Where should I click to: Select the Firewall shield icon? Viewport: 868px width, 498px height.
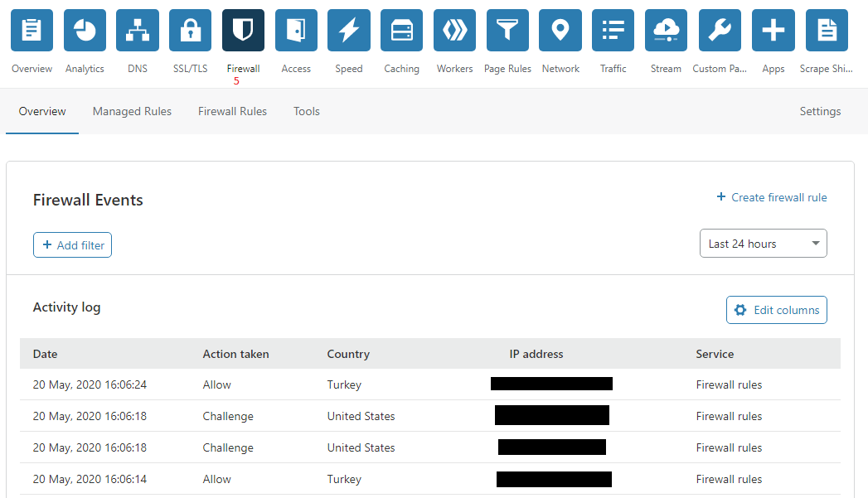[243, 30]
